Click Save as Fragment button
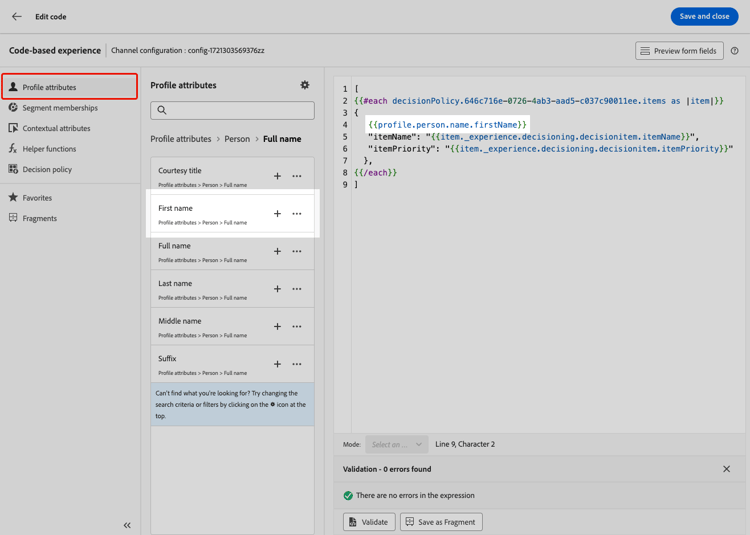This screenshot has width=750, height=535. [441, 522]
